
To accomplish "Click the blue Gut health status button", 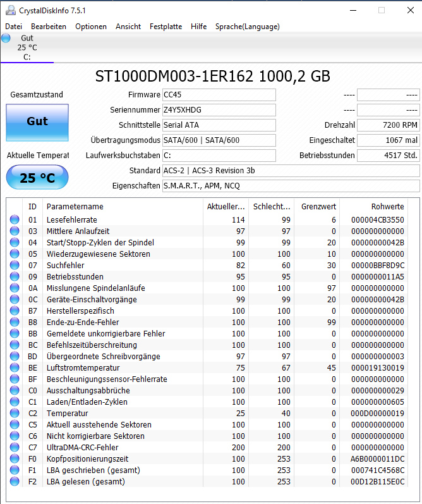I will click(37, 123).
